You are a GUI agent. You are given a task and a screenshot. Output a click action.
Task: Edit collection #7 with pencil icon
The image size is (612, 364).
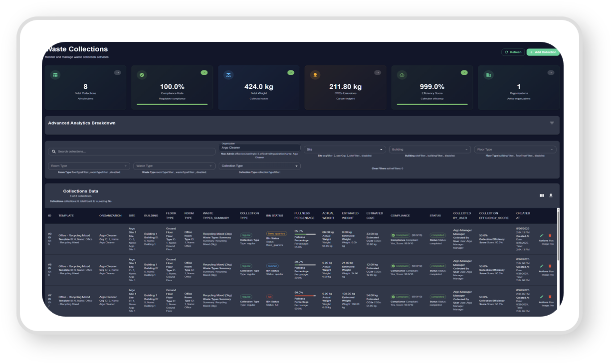tap(542, 297)
